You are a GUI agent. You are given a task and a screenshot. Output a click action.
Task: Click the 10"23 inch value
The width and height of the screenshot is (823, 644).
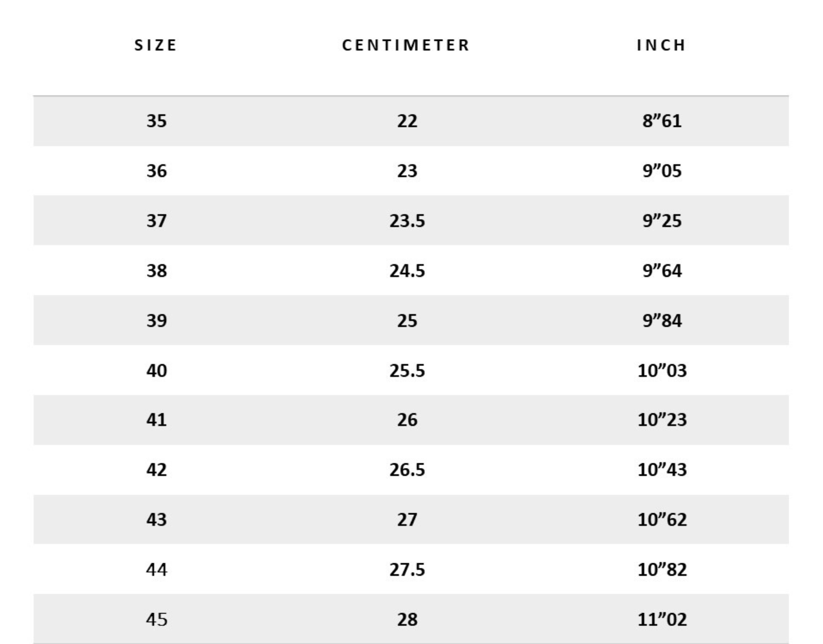pos(662,420)
